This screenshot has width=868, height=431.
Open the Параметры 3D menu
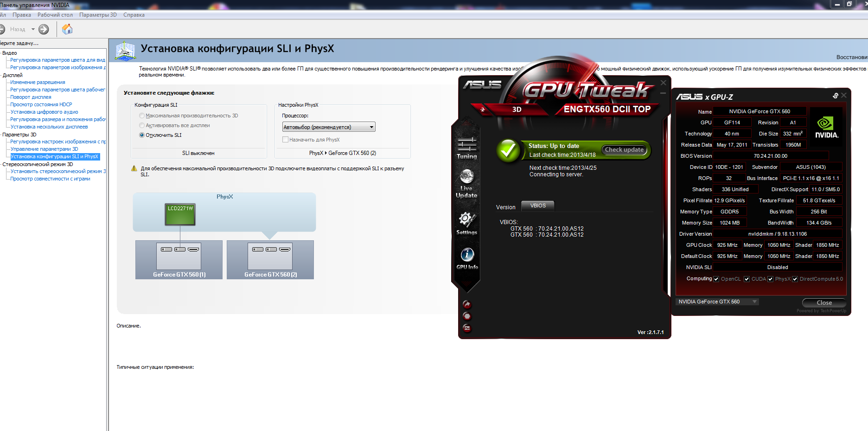[98, 15]
